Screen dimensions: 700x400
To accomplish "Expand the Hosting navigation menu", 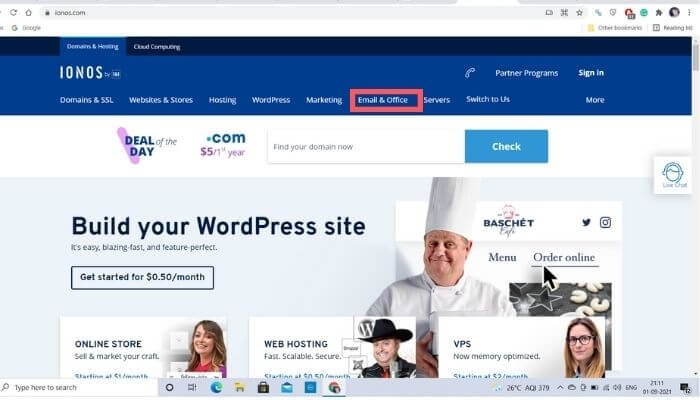I will [x=222, y=100].
